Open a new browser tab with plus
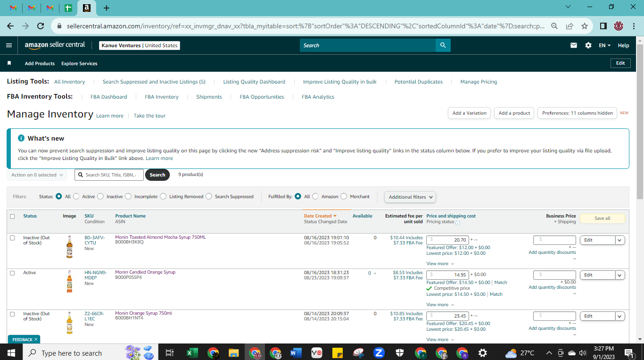The width and height of the screenshot is (644, 360). pos(107,8)
